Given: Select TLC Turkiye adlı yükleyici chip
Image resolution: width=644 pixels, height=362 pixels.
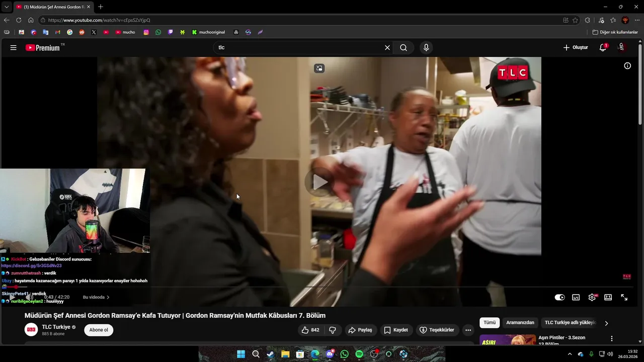Looking at the screenshot, I should 570,323.
